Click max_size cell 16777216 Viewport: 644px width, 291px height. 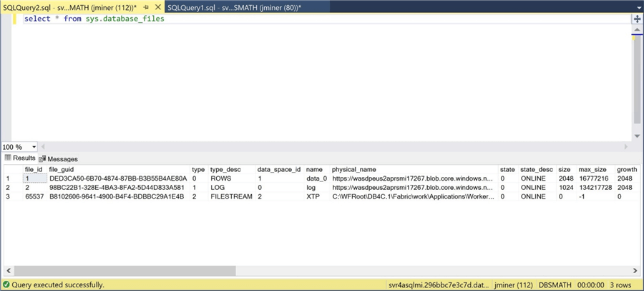click(595, 178)
